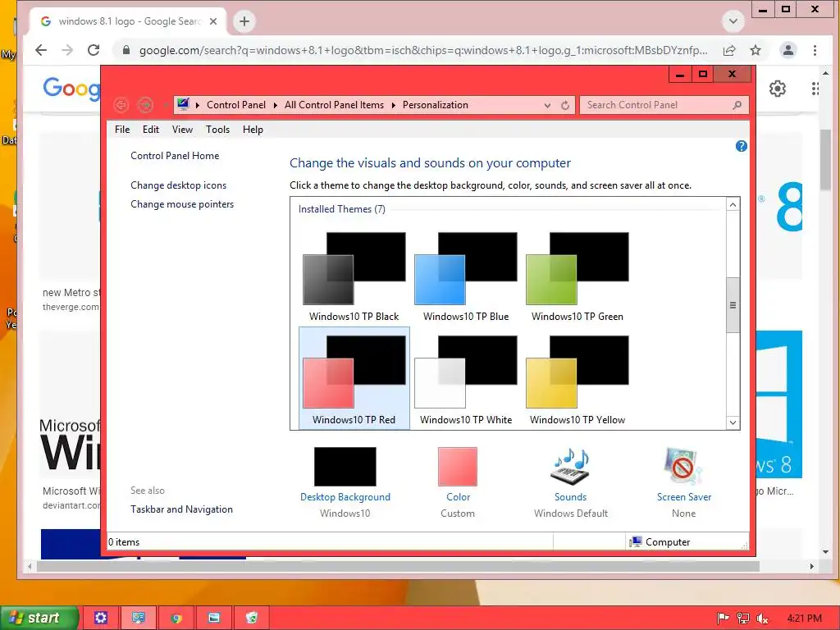Select the Windows10 TP White theme
This screenshot has height=630, width=840.
pyautogui.click(x=466, y=378)
